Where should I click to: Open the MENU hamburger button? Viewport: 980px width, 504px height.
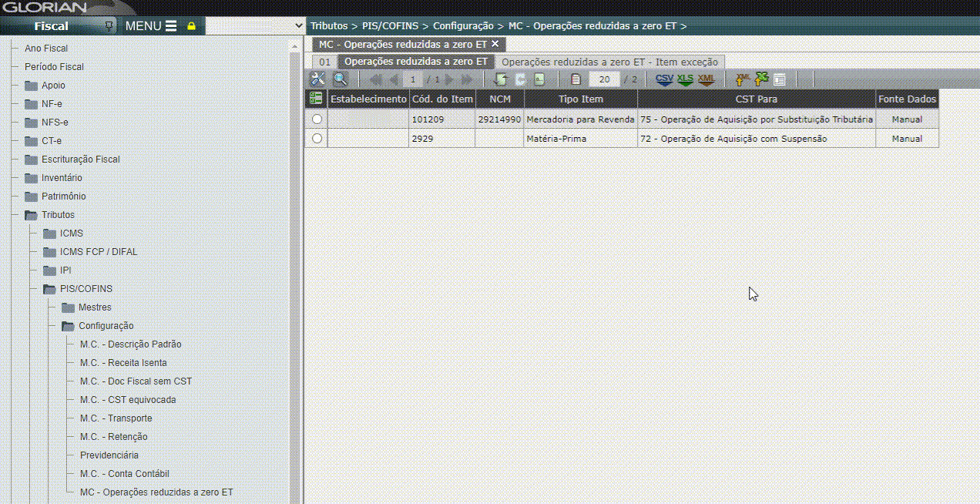[x=151, y=26]
